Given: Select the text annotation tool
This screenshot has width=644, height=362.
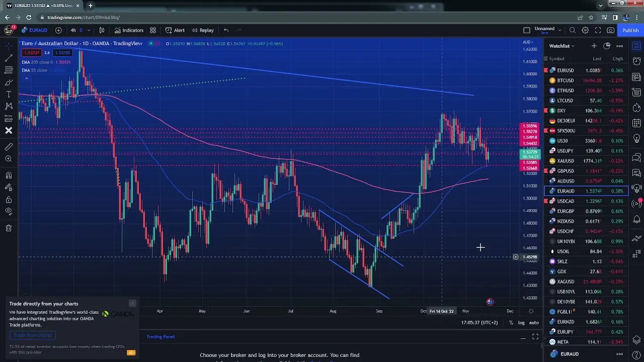Looking at the screenshot, I should (9, 95).
